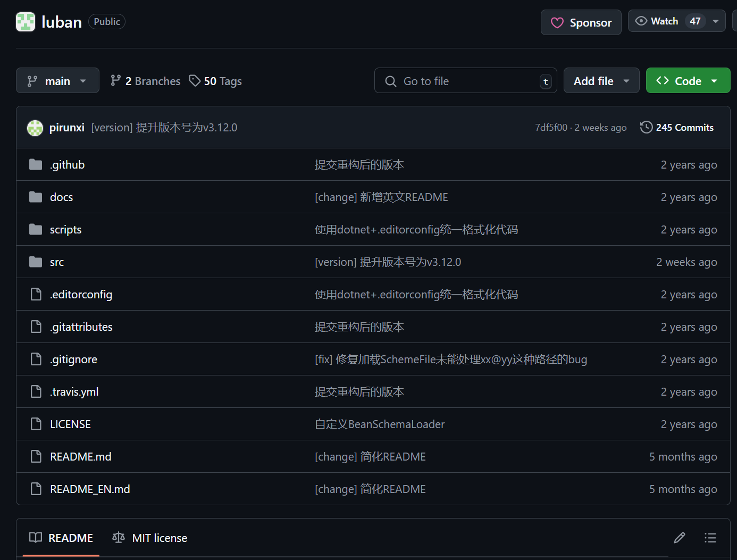Open the green Code dropdown arrow

(x=714, y=80)
